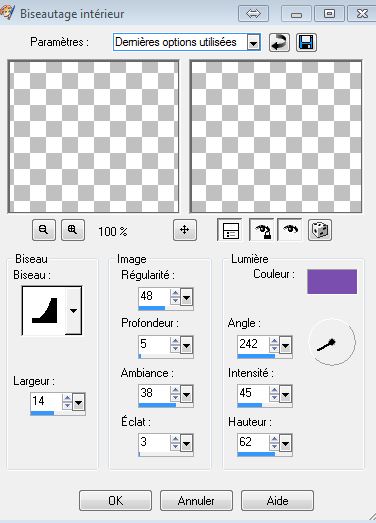Click the zoom out magnifier icon
The image size is (376, 523).
coord(44,230)
